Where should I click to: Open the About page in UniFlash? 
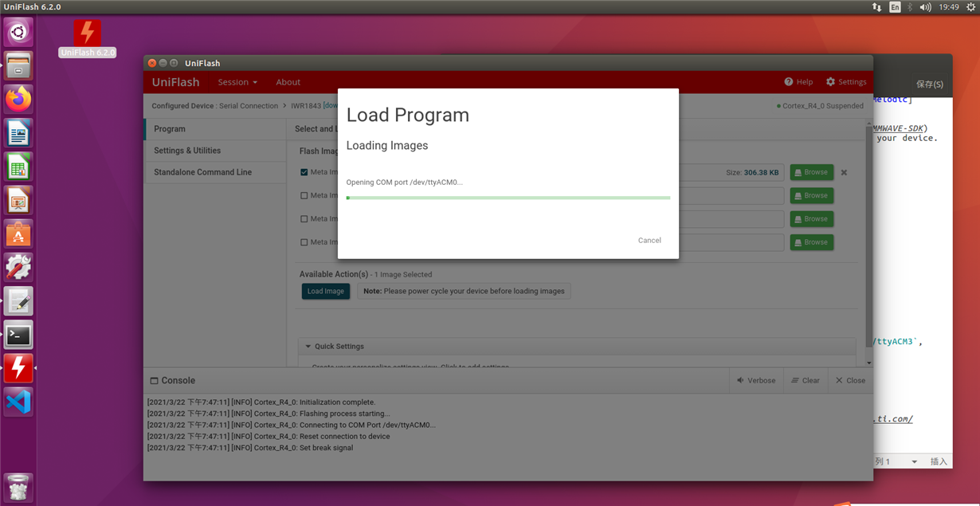coord(288,82)
